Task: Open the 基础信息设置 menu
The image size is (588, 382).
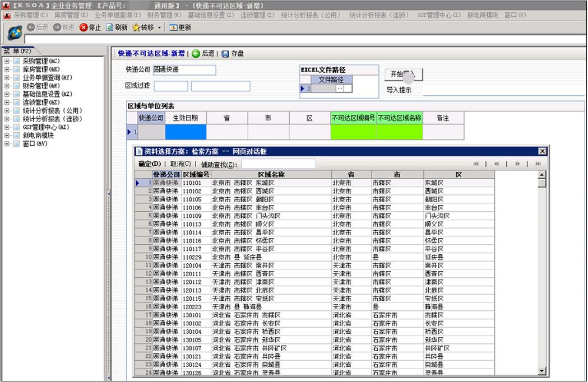Action: pos(211,15)
